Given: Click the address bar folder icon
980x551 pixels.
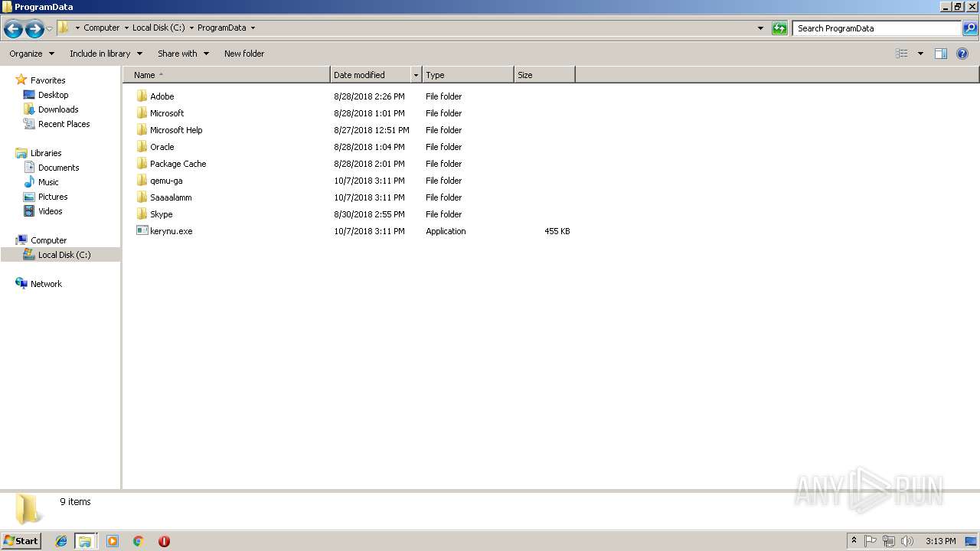Looking at the screenshot, I should [x=64, y=28].
